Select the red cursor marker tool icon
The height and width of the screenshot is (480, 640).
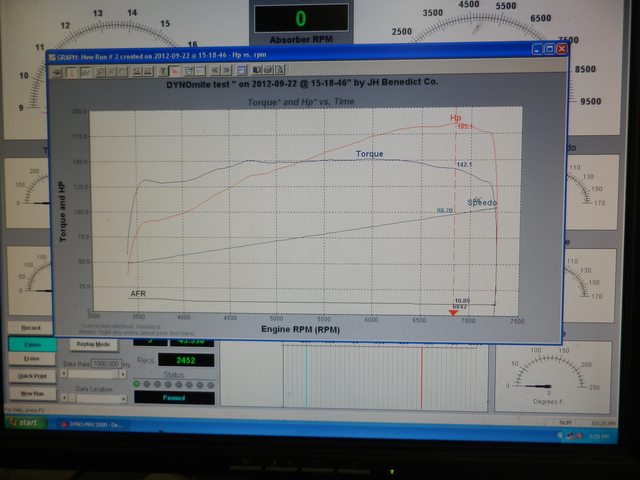tap(174, 71)
